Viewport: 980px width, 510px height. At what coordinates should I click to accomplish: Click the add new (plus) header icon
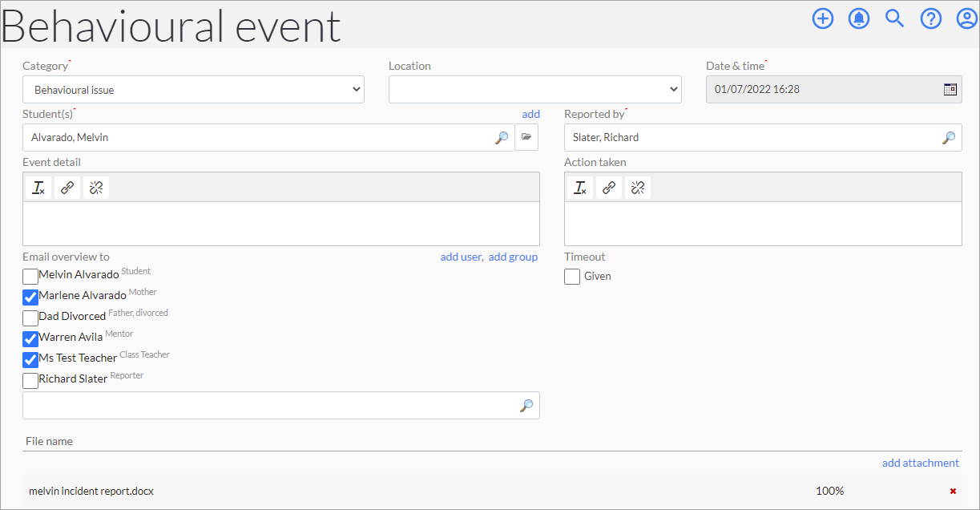[823, 18]
